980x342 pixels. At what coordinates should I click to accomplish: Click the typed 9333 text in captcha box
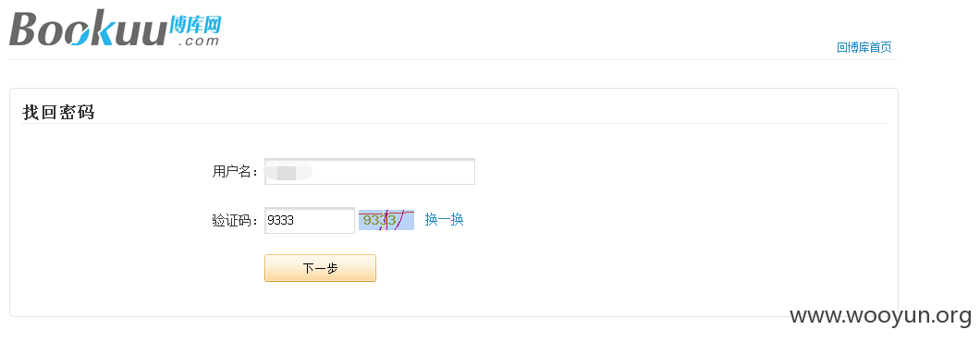pos(281,221)
